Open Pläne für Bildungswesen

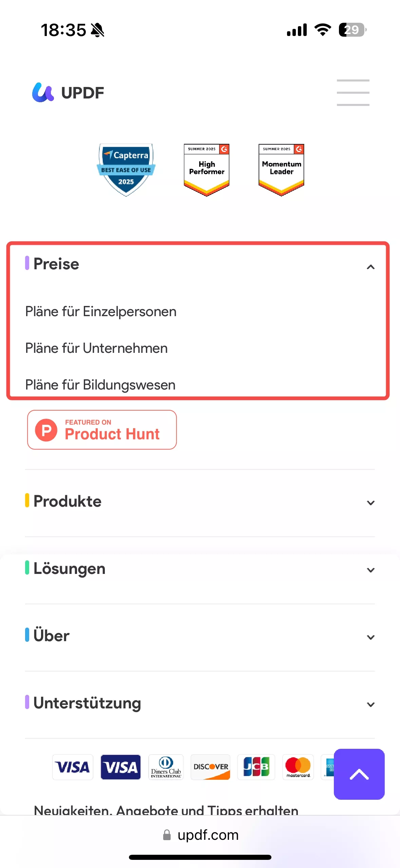100,384
